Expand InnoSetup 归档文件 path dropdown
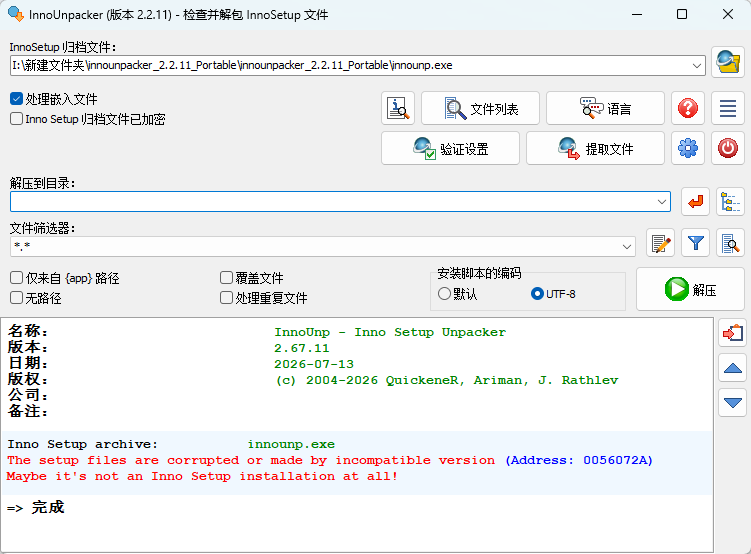 click(x=697, y=66)
